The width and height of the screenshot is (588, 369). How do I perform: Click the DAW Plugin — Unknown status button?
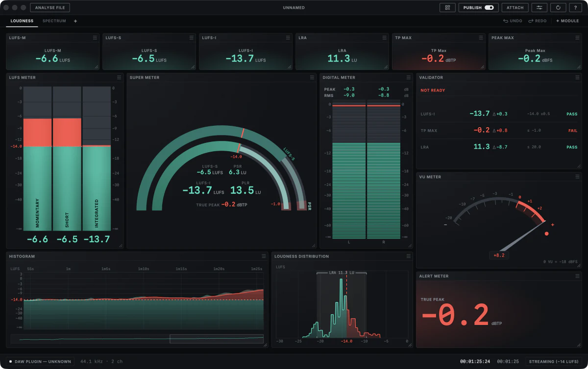pyautogui.click(x=40, y=362)
